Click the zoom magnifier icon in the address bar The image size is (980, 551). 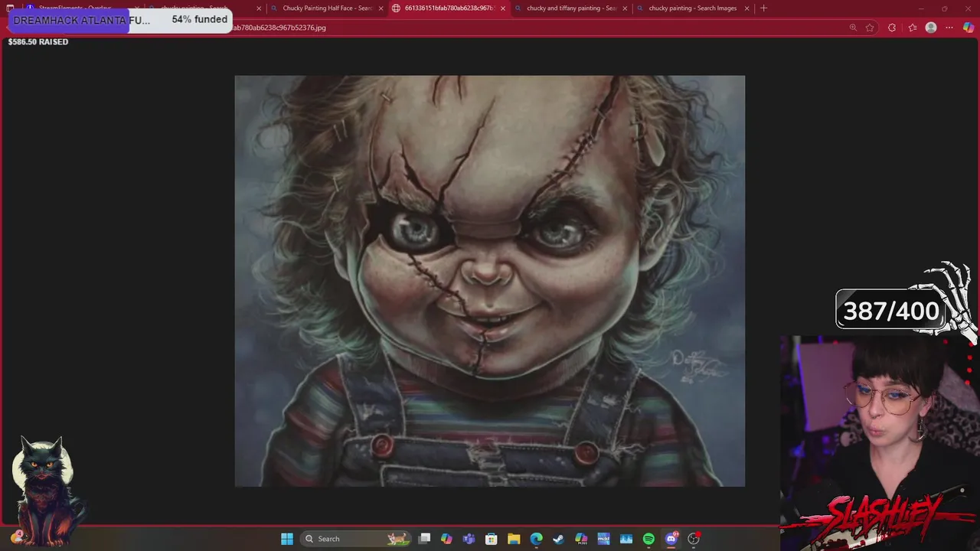click(853, 28)
